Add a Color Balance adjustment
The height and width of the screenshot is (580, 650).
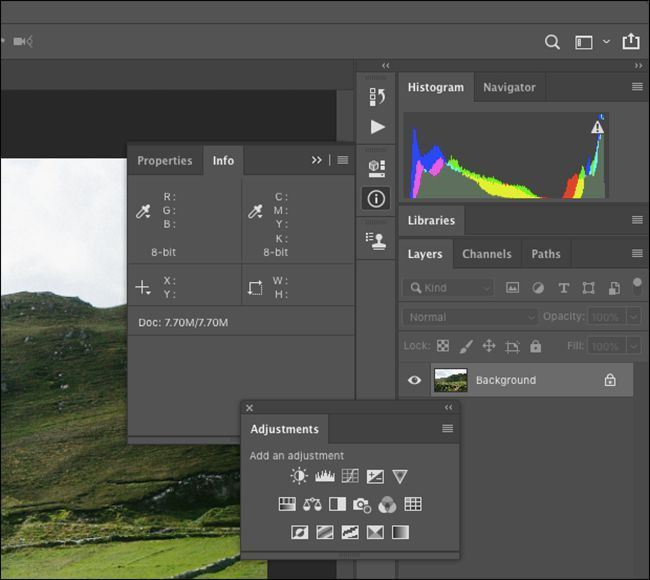point(312,505)
